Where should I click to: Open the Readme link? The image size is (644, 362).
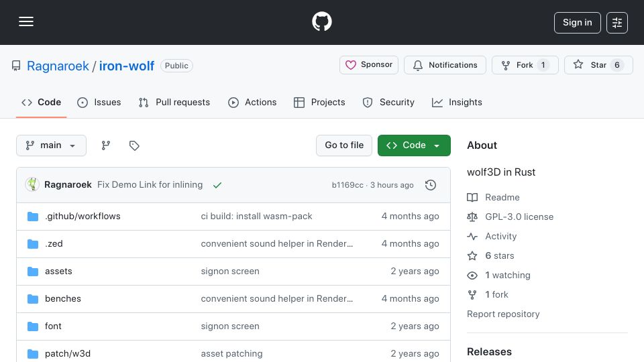tap(493, 197)
